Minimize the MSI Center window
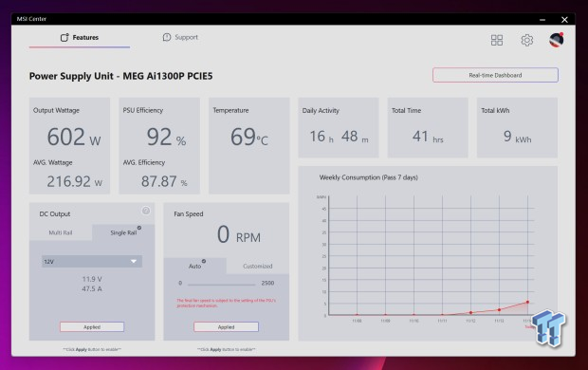 [x=542, y=20]
